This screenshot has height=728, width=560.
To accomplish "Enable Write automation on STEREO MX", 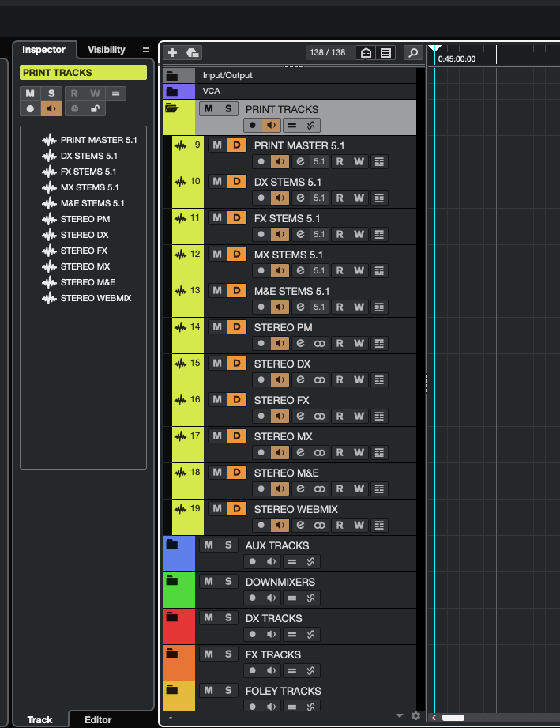I will coord(359,452).
